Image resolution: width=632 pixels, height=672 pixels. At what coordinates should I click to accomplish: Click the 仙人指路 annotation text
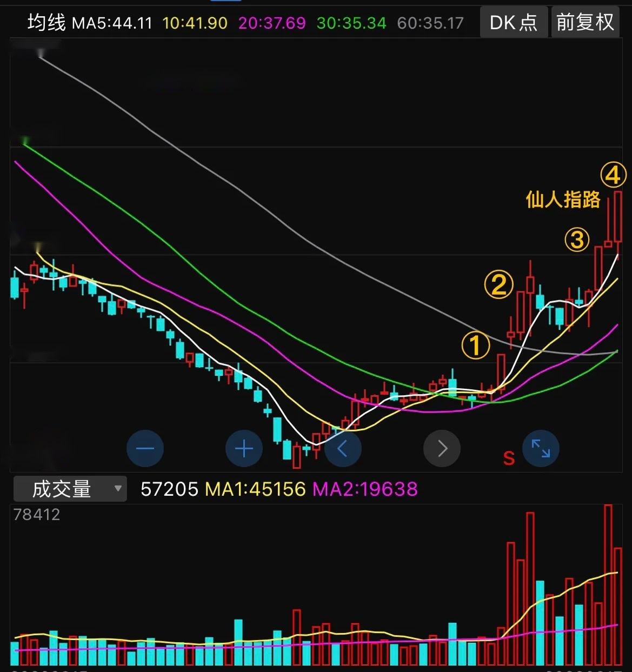click(x=564, y=199)
